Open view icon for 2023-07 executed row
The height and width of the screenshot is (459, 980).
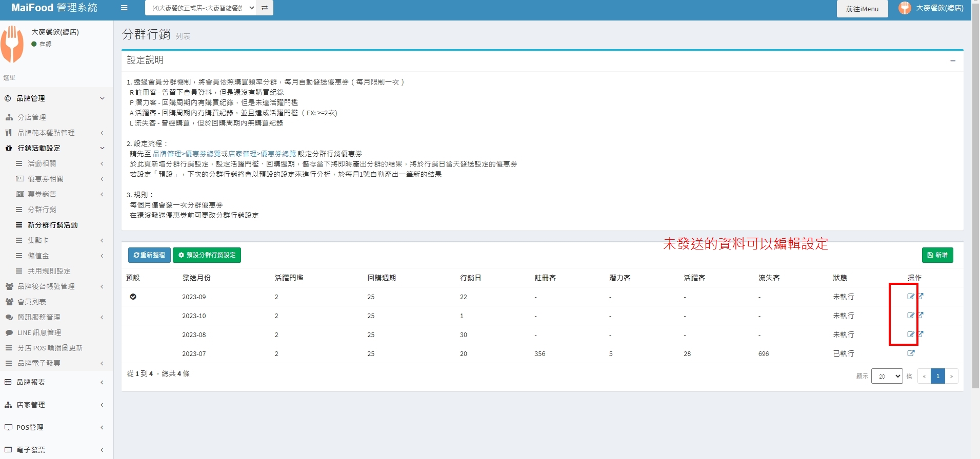[x=911, y=353]
